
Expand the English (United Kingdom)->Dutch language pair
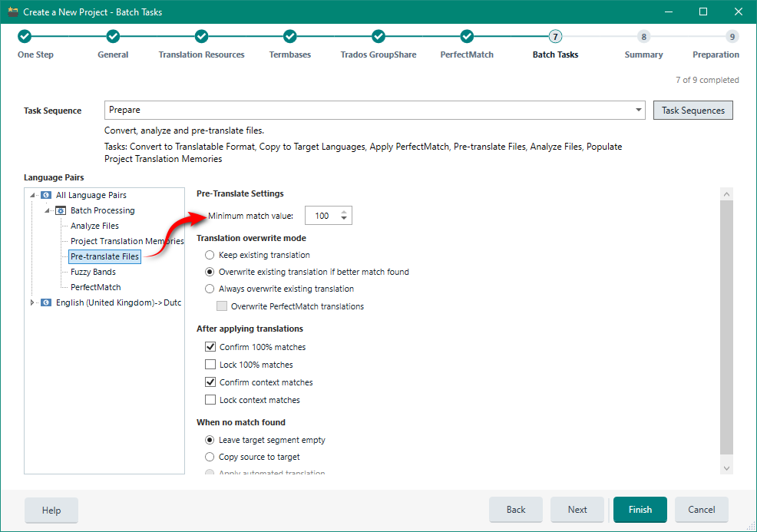(32, 302)
